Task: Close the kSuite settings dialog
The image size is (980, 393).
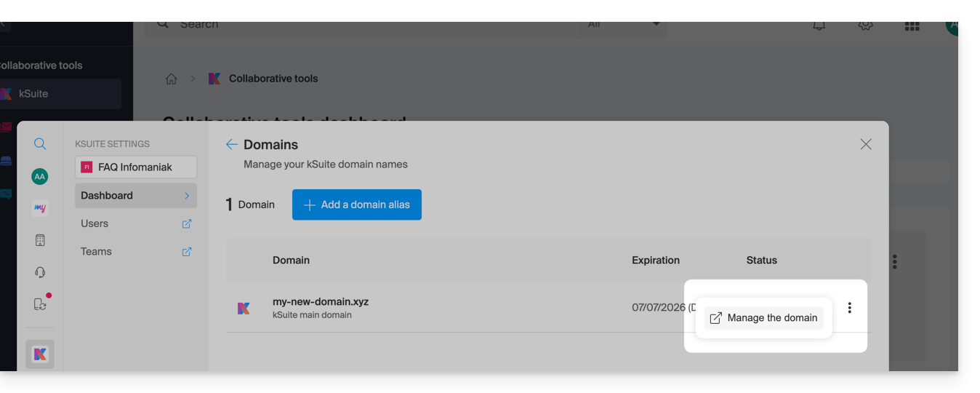Action: [865, 144]
